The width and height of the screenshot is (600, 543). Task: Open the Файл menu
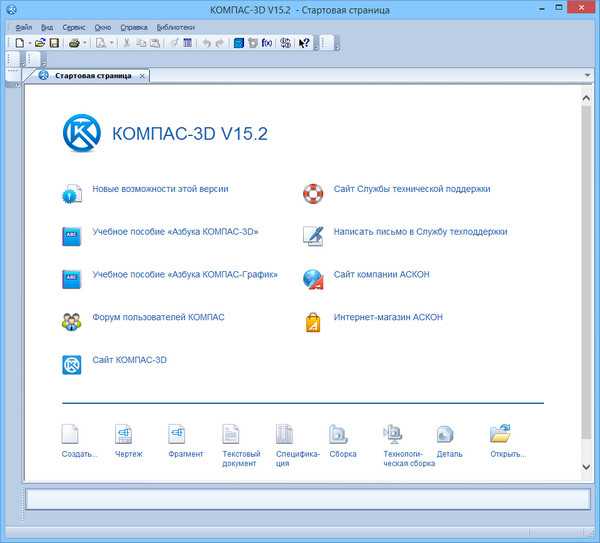click(x=24, y=27)
